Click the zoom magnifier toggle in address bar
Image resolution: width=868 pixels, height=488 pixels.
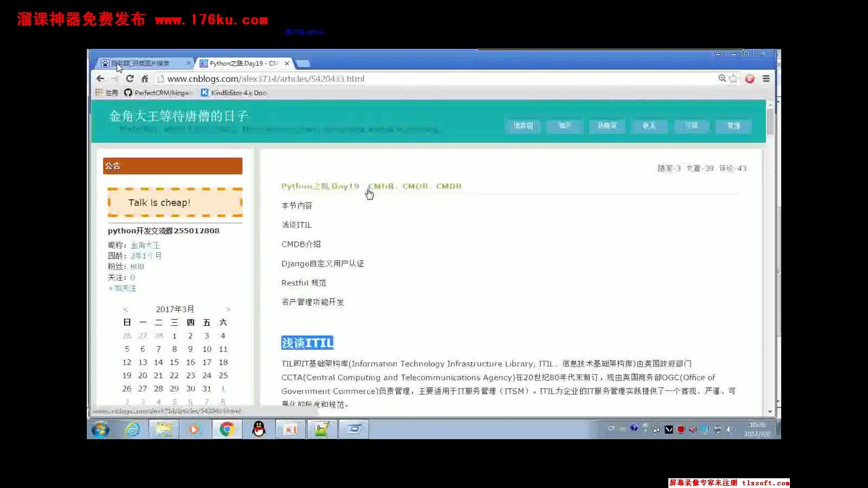point(722,78)
